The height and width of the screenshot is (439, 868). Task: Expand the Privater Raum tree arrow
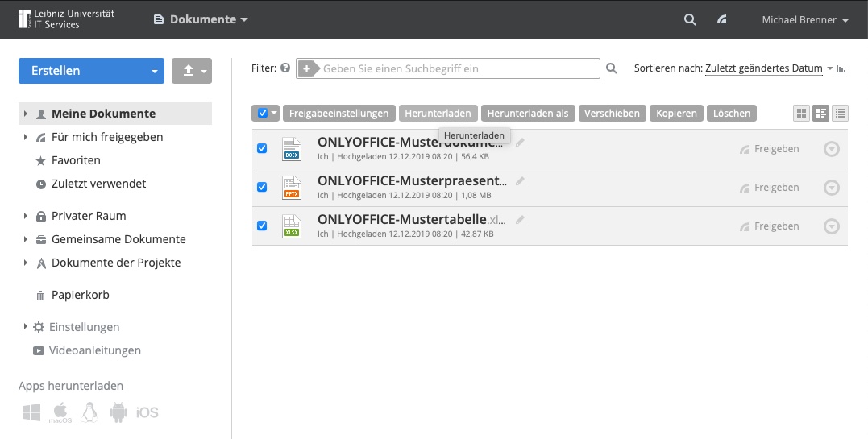(26, 216)
